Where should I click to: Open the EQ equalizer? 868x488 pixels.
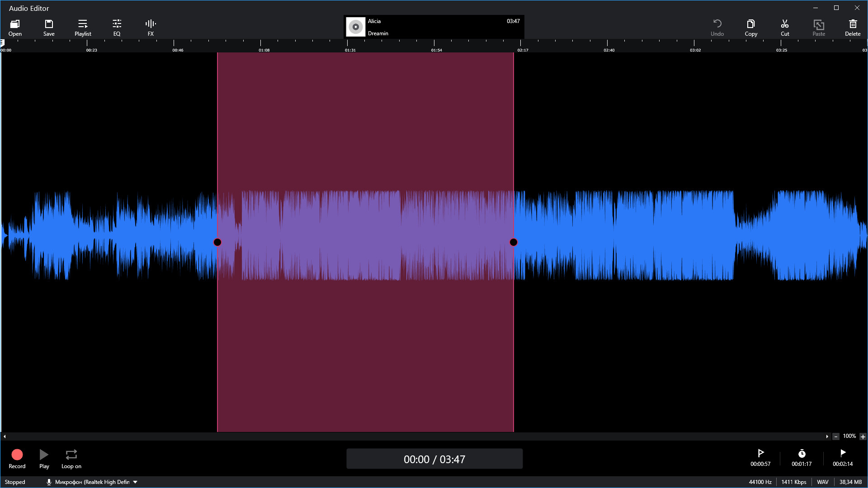[x=117, y=27]
